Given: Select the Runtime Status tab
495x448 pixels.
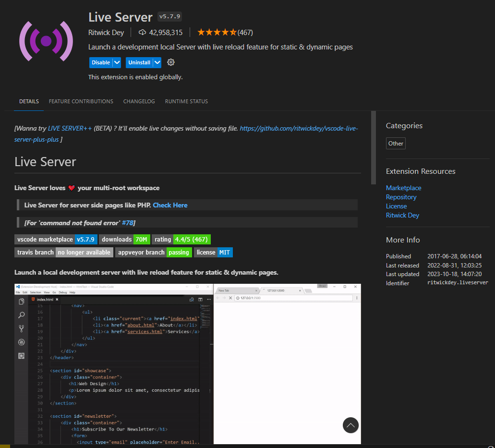Looking at the screenshot, I should (x=186, y=101).
